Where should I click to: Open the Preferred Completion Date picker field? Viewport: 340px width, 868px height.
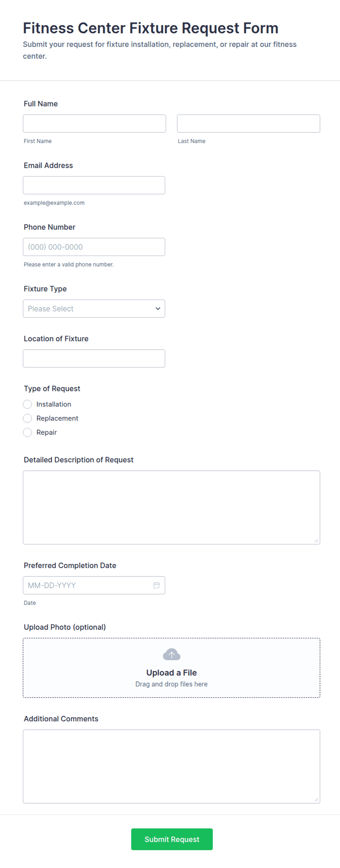tap(94, 585)
